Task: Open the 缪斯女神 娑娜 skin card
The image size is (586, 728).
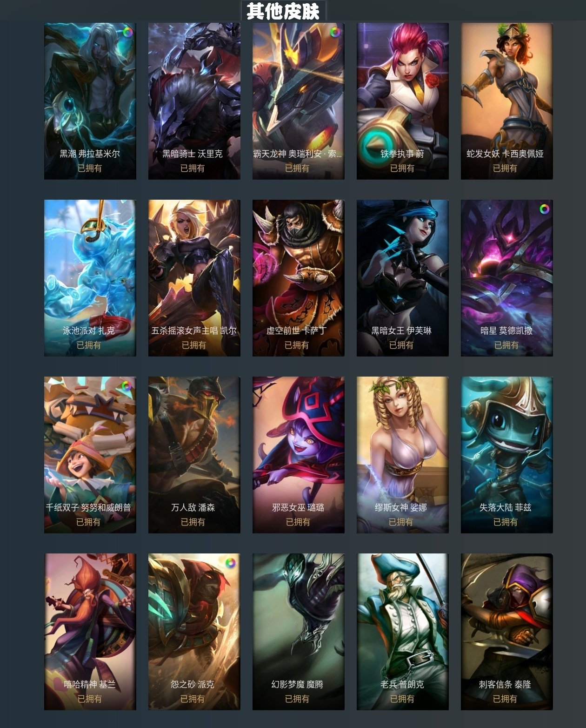Action: pyautogui.click(x=403, y=455)
